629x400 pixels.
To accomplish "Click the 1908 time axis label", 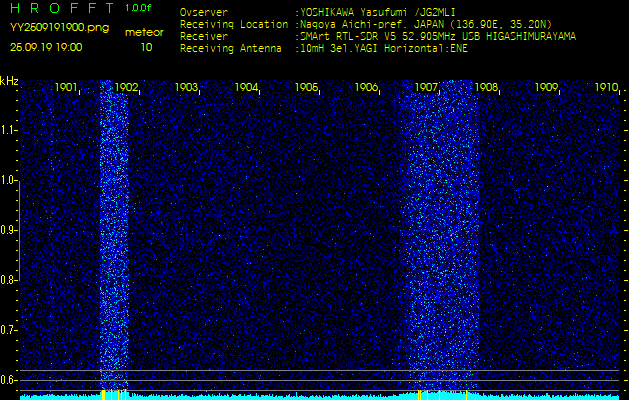I will 486,87.
